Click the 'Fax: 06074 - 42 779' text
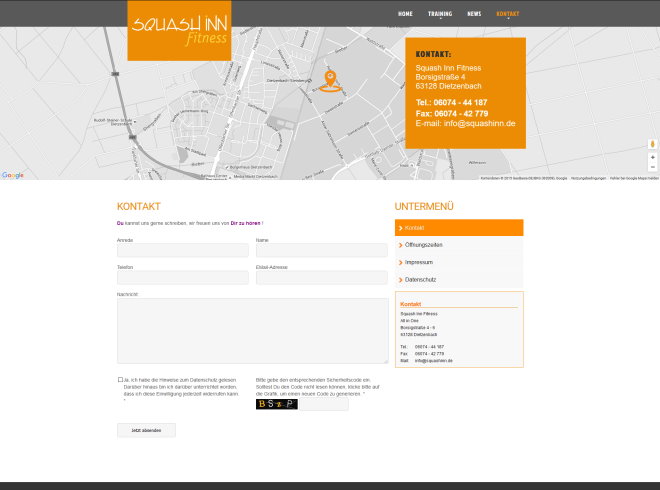Viewport: 660px width, 490px height. (452, 113)
